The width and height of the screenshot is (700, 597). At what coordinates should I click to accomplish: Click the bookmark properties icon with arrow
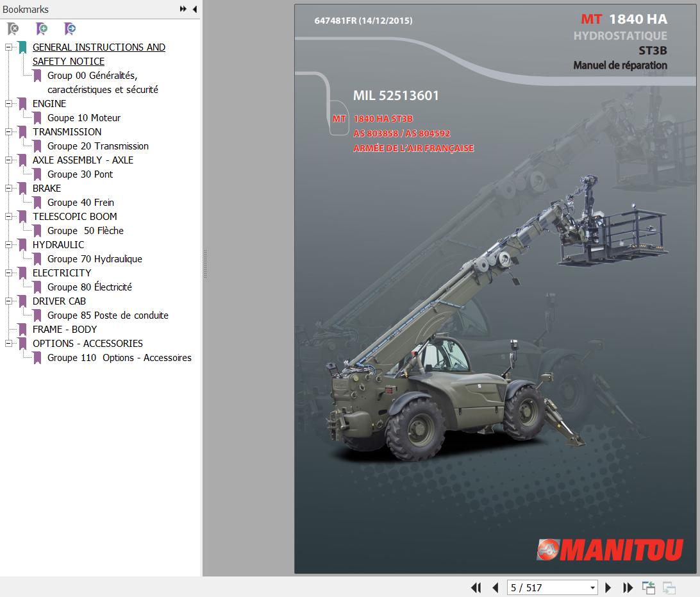(70, 29)
